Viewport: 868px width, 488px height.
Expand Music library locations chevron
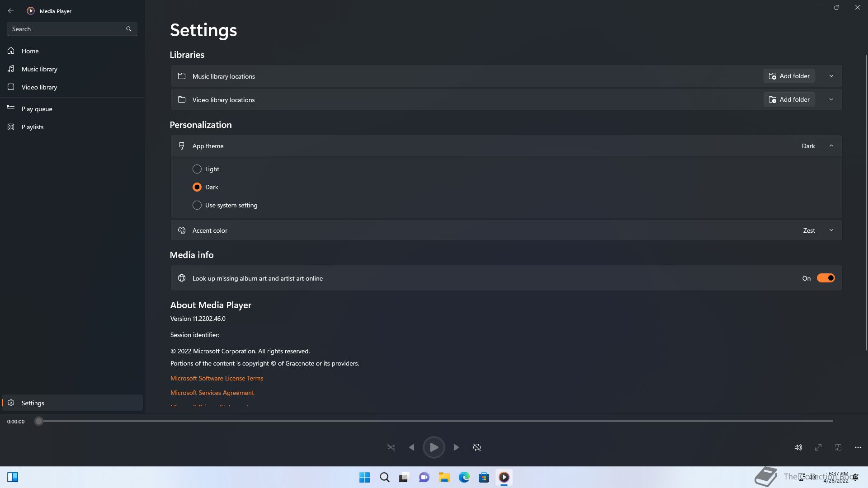coord(831,76)
